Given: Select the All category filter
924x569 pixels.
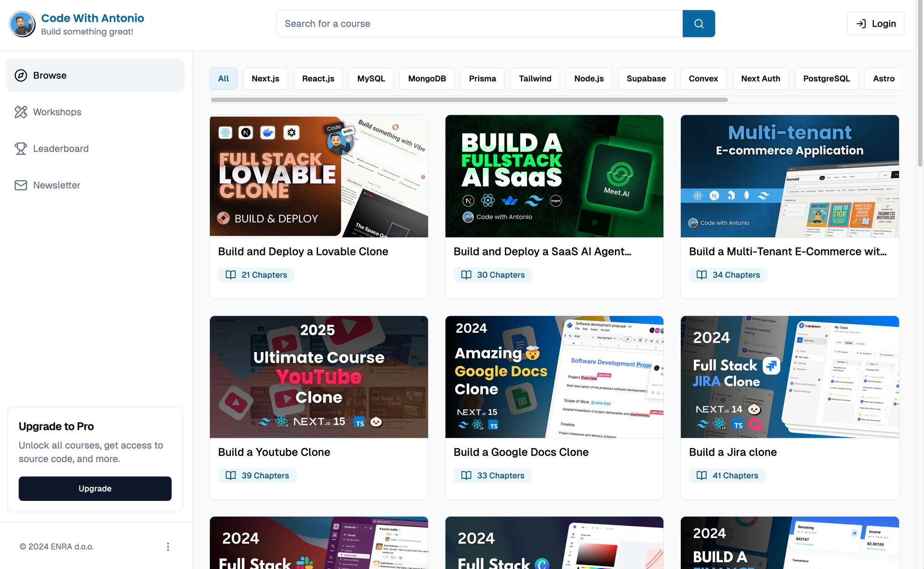Looking at the screenshot, I should [223, 79].
